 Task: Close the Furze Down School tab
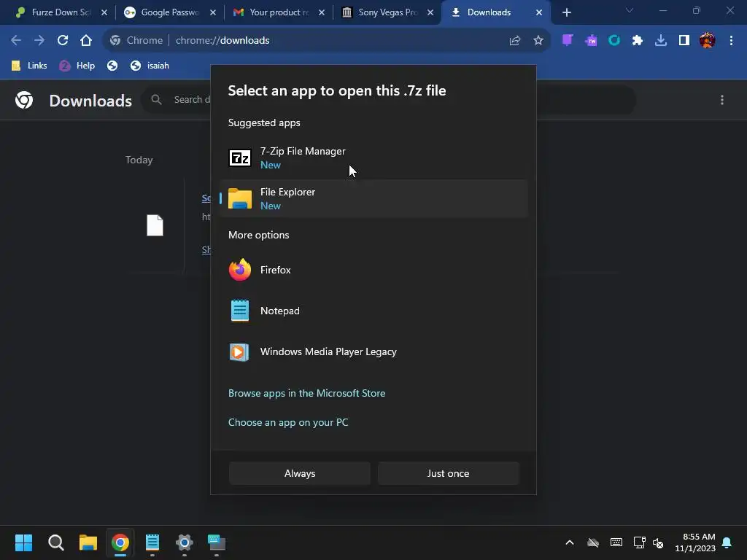(x=104, y=12)
